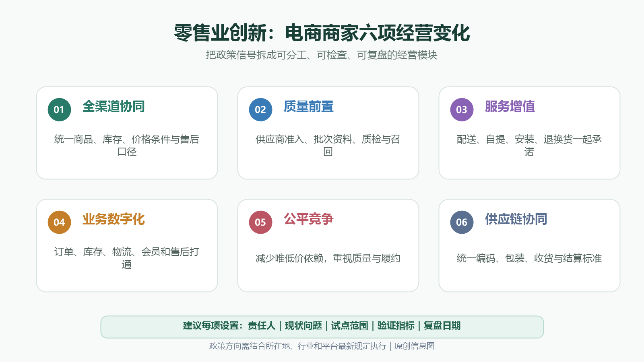Select the heading 供应链协同
644x362 pixels.
[x=516, y=219]
